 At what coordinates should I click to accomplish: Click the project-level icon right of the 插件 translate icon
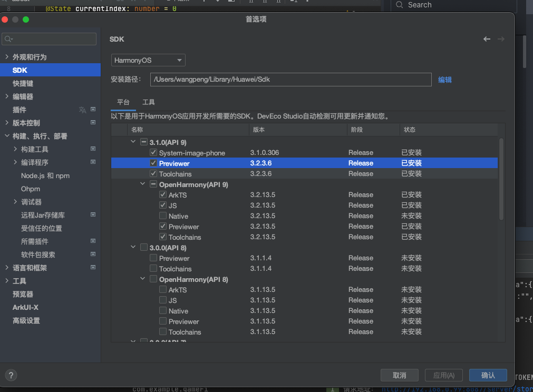point(93,110)
